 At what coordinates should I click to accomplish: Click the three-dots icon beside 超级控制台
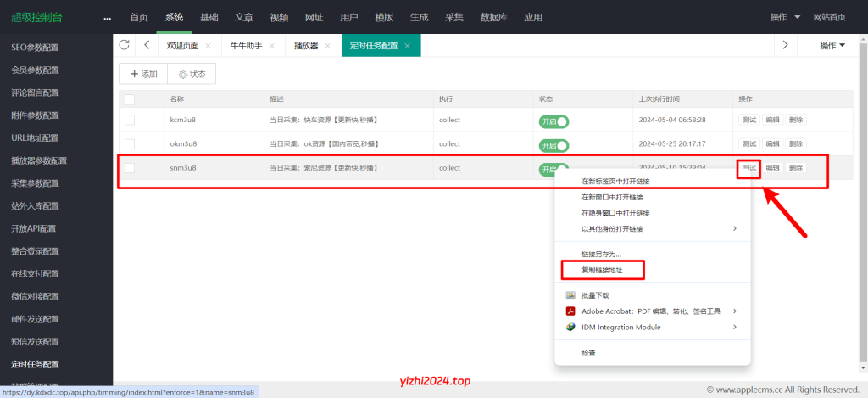107,17
